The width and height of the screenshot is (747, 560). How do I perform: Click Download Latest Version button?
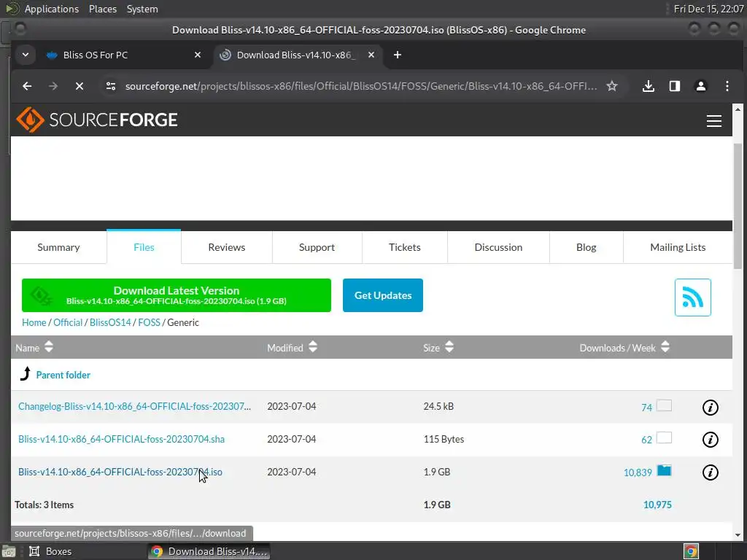pyautogui.click(x=177, y=295)
